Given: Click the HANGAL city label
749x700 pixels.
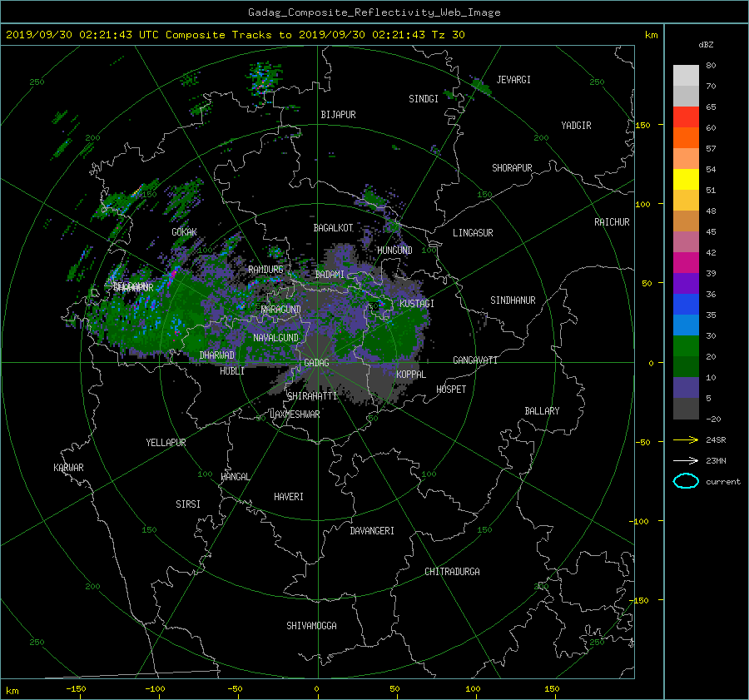Looking at the screenshot, I should tap(235, 477).
